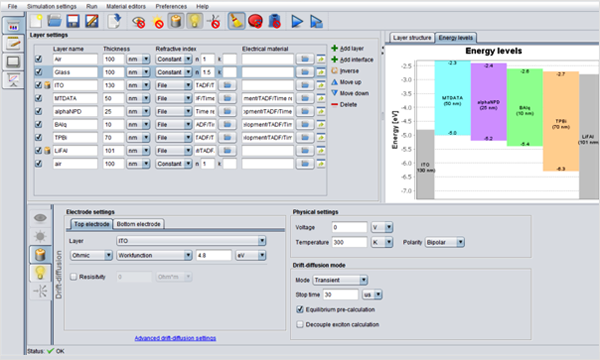Viewport: 600px width, 360px height.
Task: Click the broom clean-results toolbar icon
Action: pos(236,21)
